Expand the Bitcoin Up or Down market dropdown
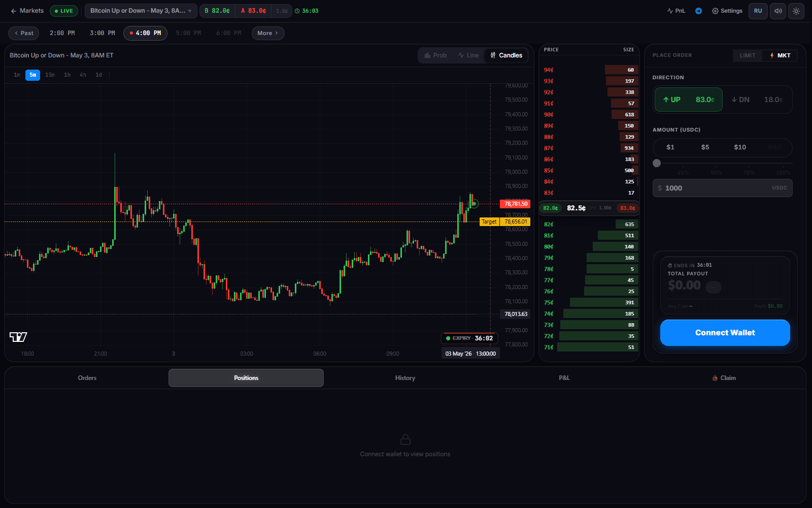This screenshot has height=508, width=812. pyautogui.click(x=141, y=11)
